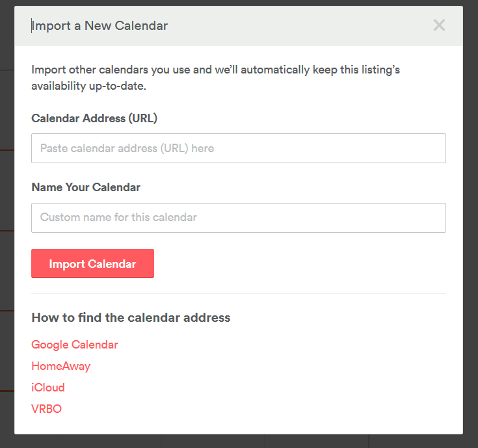Click the blank white space right of Import Calendar

tap(299, 263)
